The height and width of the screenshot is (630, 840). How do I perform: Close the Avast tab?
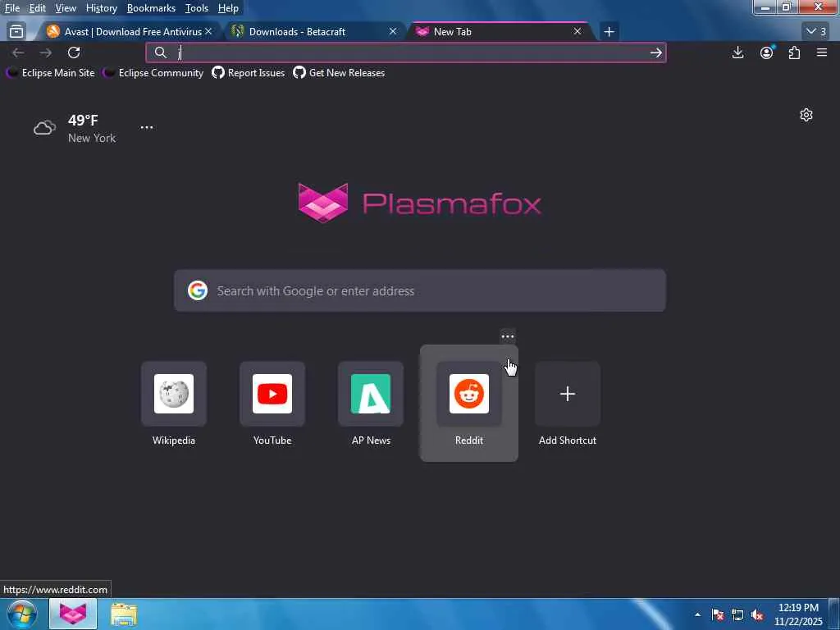coord(208,32)
